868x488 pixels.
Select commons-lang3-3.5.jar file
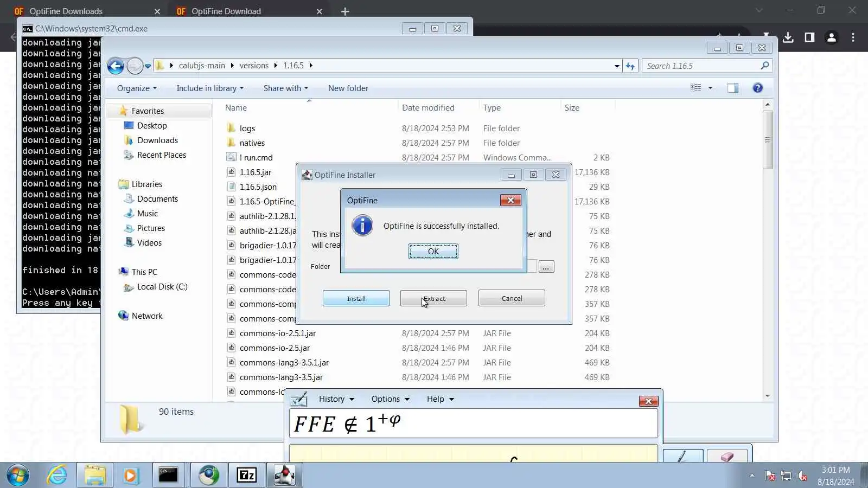click(281, 377)
